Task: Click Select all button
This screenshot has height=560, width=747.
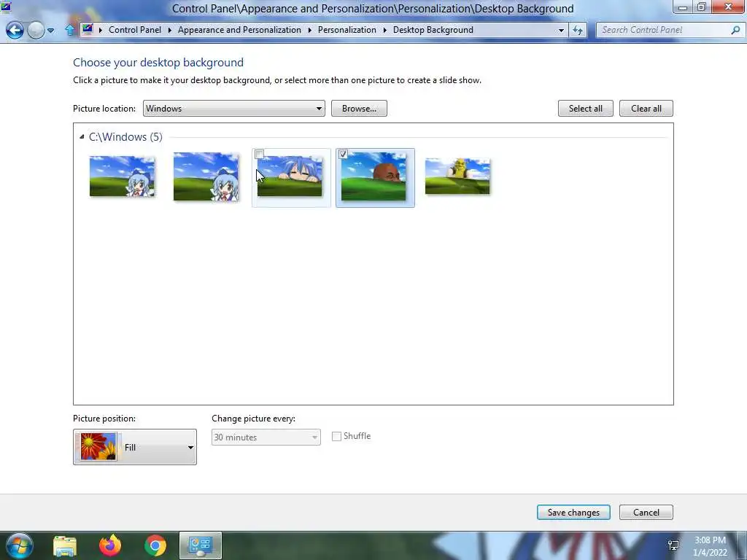Action: click(x=586, y=109)
